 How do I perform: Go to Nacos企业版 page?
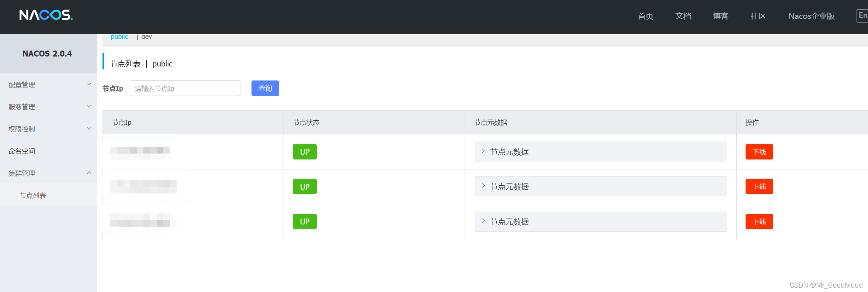click(811, 16)
